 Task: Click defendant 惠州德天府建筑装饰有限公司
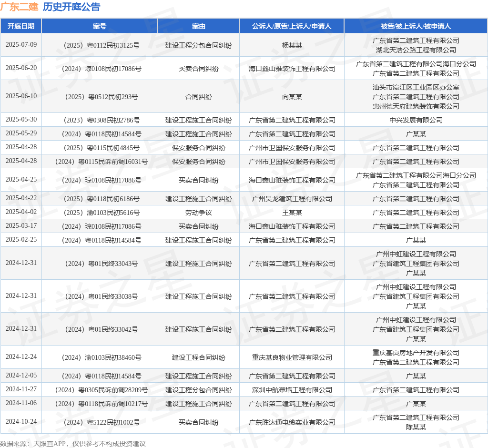[x=416, y=106]
